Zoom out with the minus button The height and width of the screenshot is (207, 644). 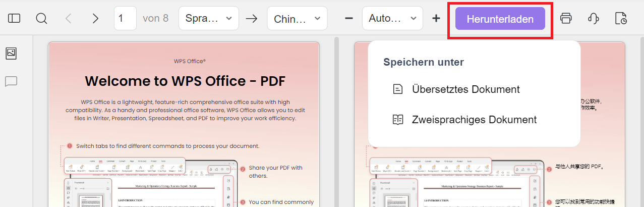click(348, 18)
